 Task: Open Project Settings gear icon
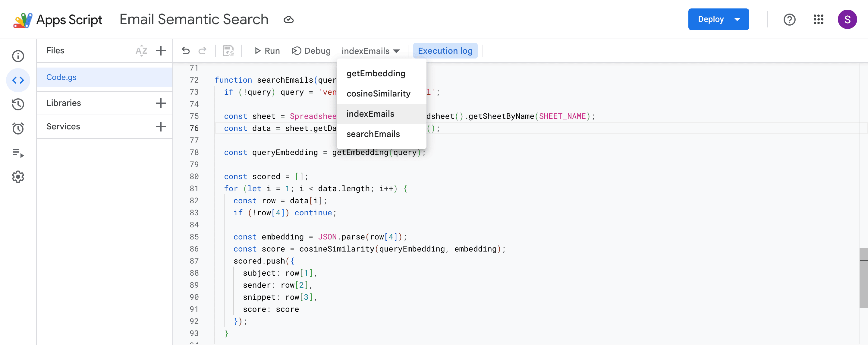tap(18, 177)
